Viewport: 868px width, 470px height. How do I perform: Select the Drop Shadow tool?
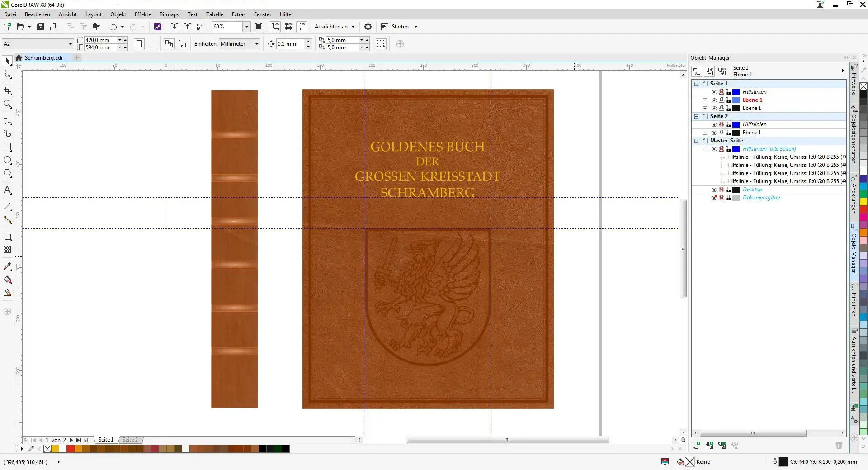coord(7,236)
